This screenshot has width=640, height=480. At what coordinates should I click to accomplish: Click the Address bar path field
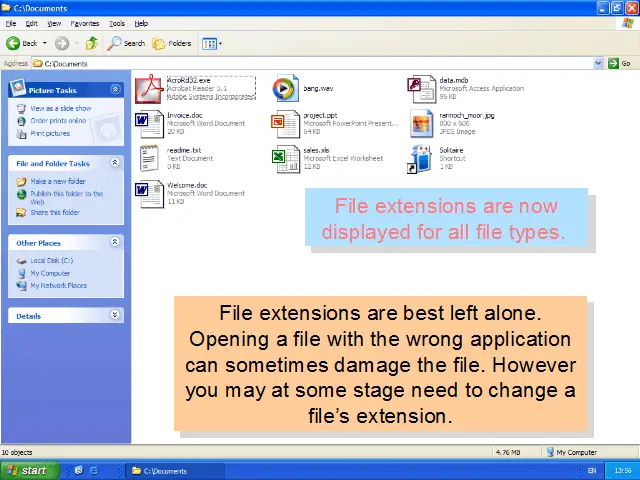(x=300, y=63)
